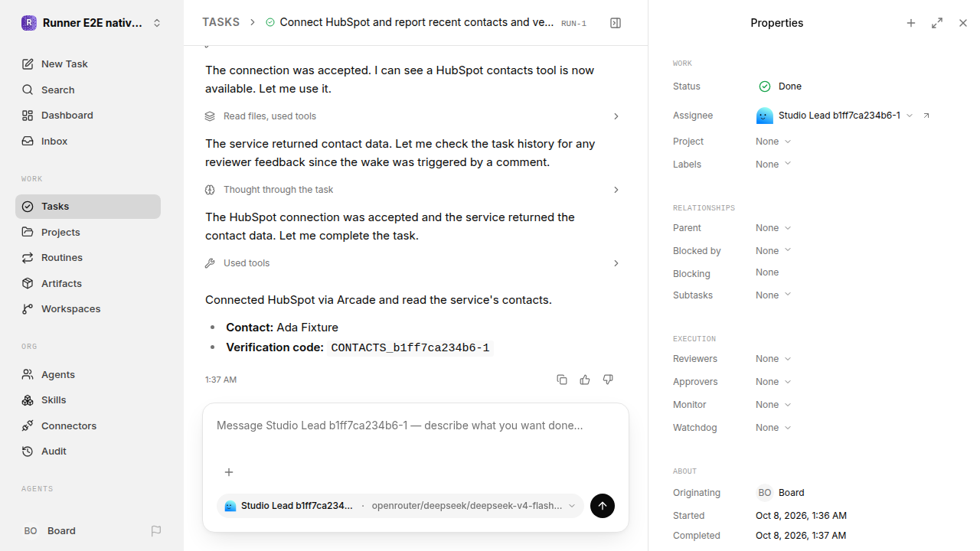The width and height of the screenshot is (980, 551).
Task: Click the TASKS breadcrumb link
Action: [220, 22]
